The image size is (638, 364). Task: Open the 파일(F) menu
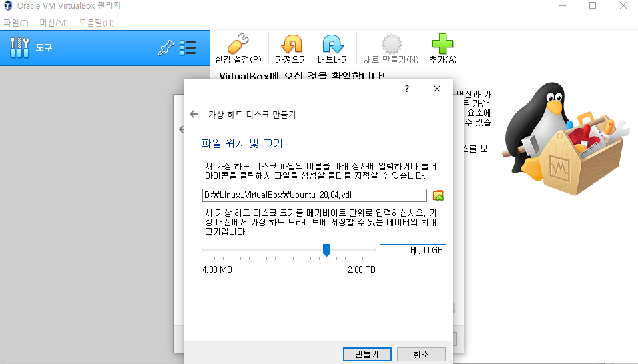point(16,23)
